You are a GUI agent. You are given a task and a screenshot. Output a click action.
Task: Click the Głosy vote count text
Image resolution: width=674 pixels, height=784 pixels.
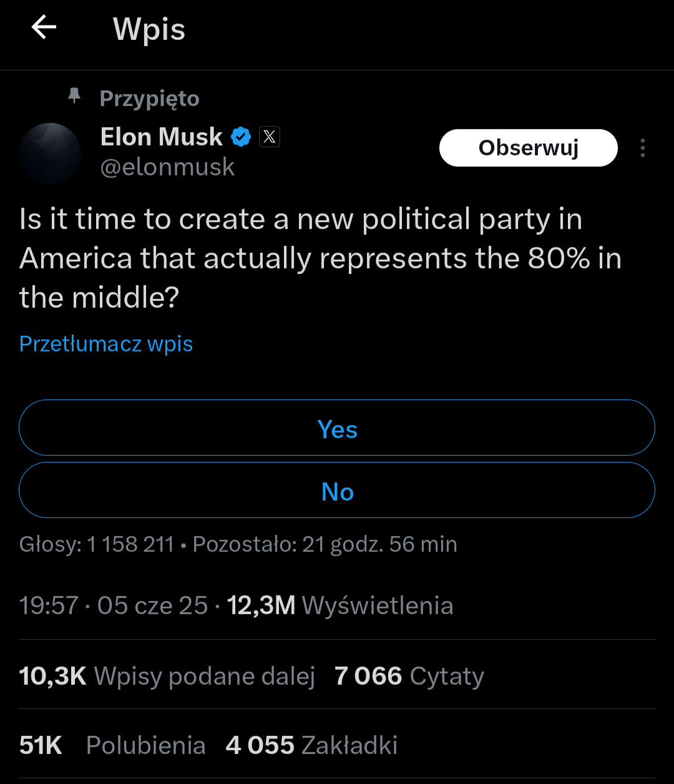(x=97, y=544)
